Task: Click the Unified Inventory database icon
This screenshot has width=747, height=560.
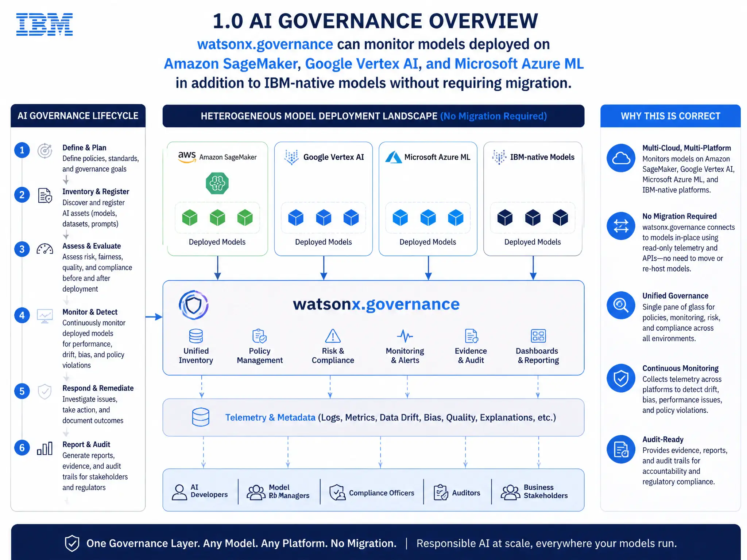Action: 196,336
